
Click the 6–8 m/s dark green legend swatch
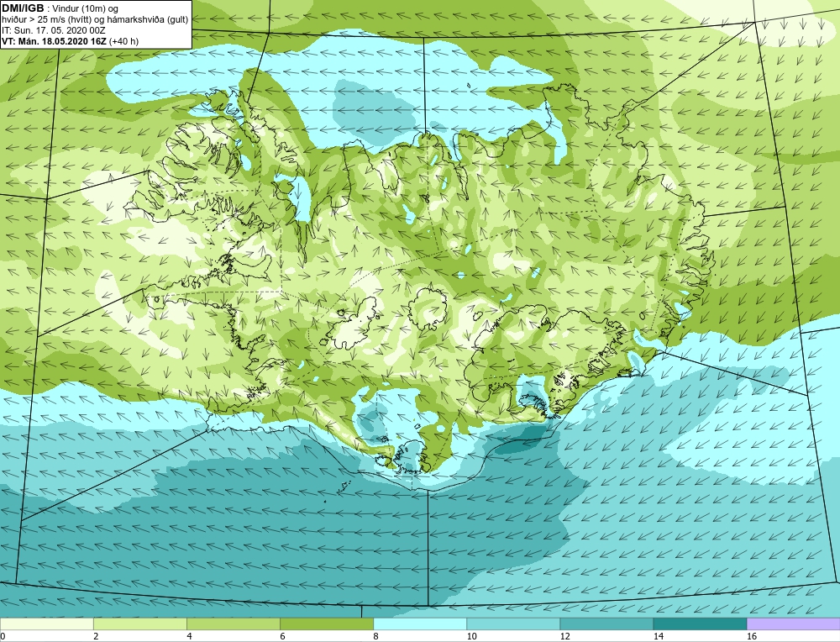click(x=327, y=624)
